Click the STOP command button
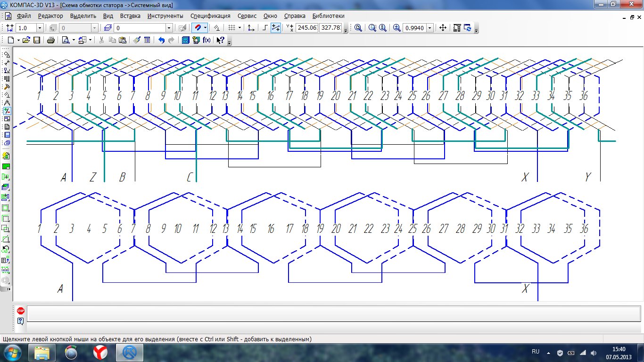644x362 pixels. coord(20,311)
